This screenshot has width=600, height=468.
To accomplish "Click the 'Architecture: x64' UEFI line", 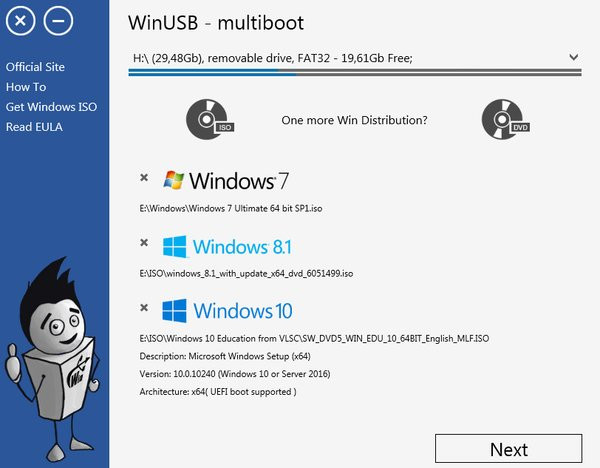I will click(x=218, y=392).
